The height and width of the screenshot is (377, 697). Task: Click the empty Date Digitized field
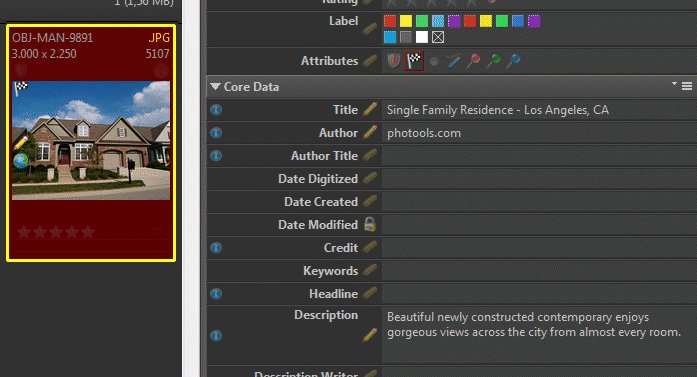tap(539, 179)
